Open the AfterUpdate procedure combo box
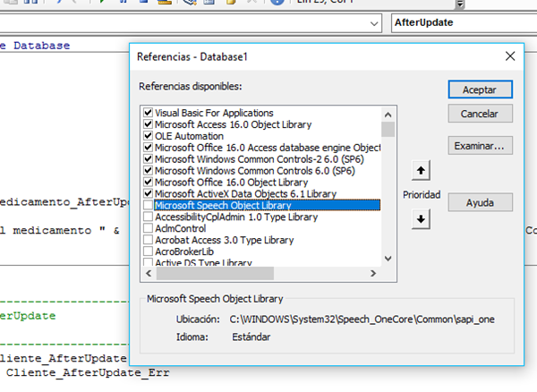 pos(464,23)
